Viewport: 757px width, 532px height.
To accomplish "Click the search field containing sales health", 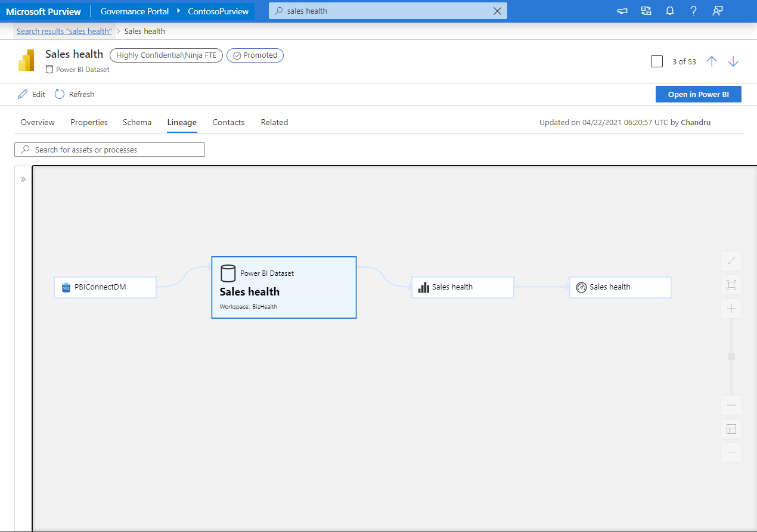I will point(388,11).
